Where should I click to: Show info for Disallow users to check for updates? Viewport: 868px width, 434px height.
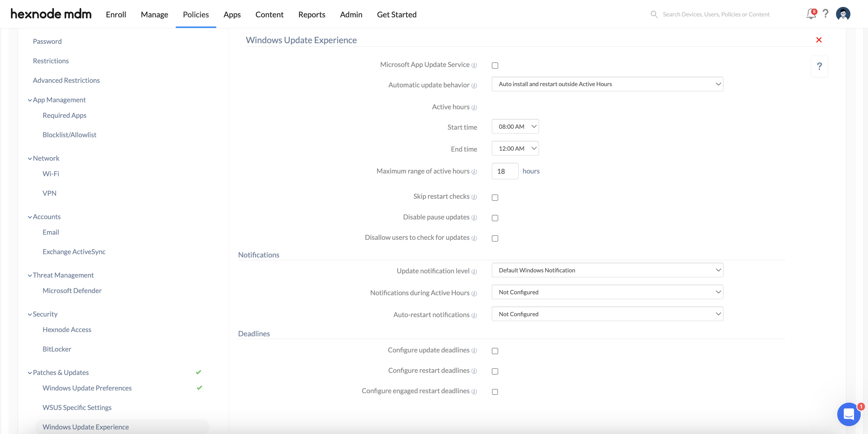pyautogui.click(x=474, y=238)
